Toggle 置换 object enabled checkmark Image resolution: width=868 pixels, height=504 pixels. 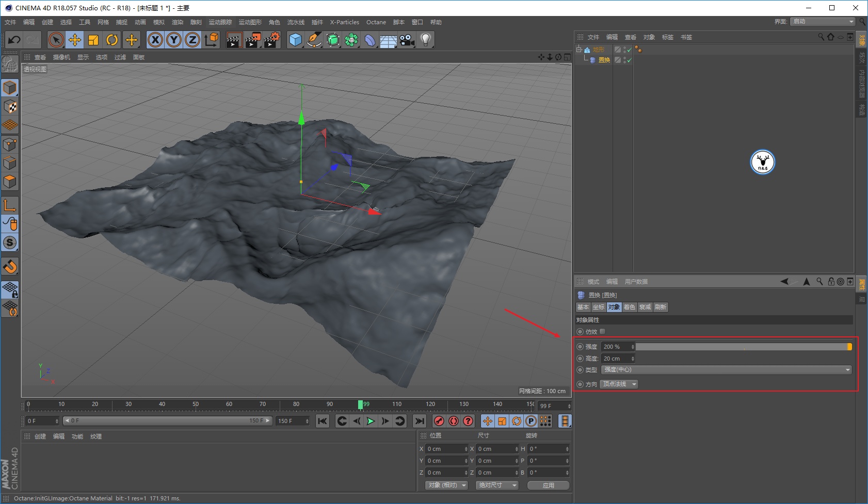[629, 60]
